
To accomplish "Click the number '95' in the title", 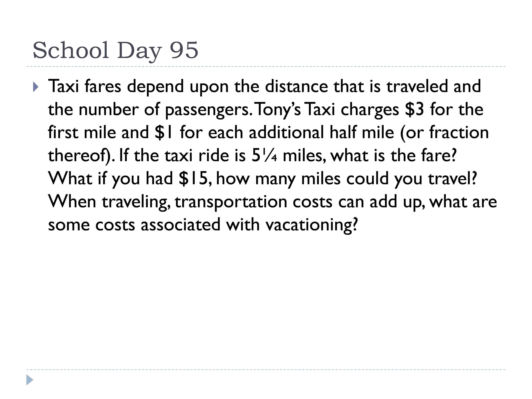I will pos(184,50).
